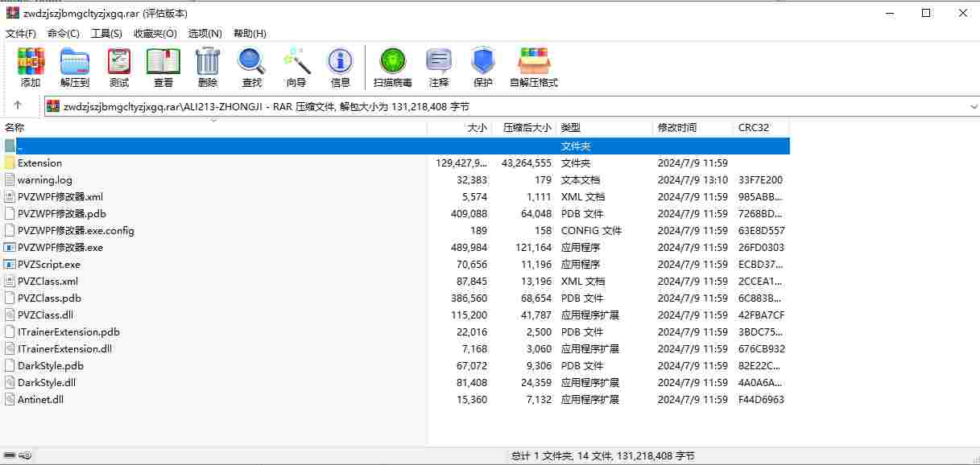Sort by CRC32 column header
The height and width of the screenshot is (465, 980).
click(761, 127)
